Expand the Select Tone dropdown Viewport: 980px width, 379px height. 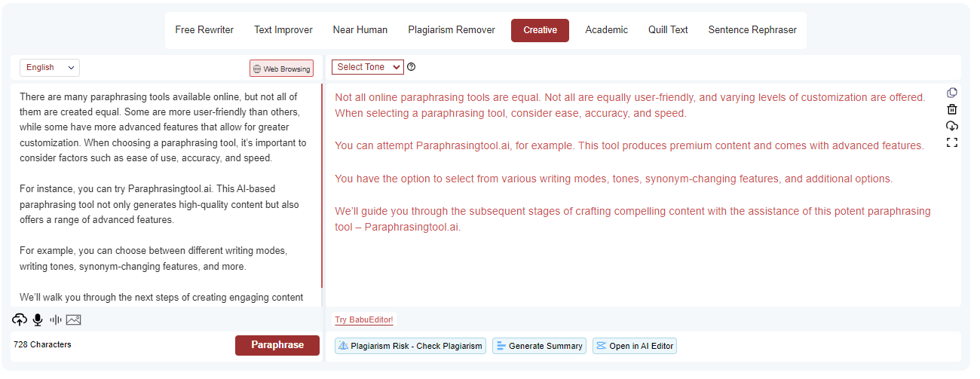coord(368,67)
